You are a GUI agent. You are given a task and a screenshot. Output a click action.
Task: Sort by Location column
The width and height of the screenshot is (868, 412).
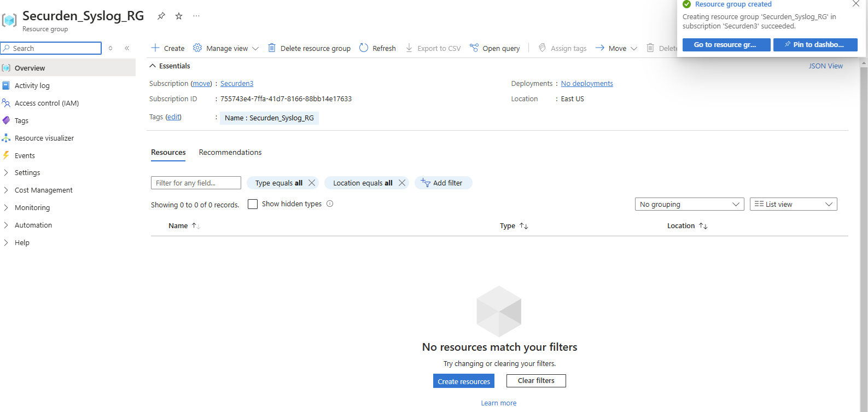pos(688,225)
